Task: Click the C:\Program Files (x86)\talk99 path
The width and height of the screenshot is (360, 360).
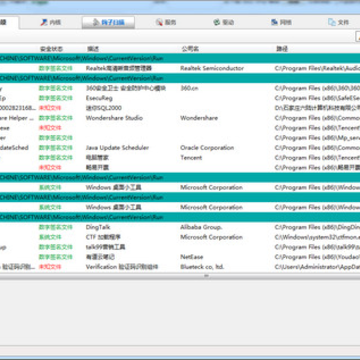Action: [317, 247]
